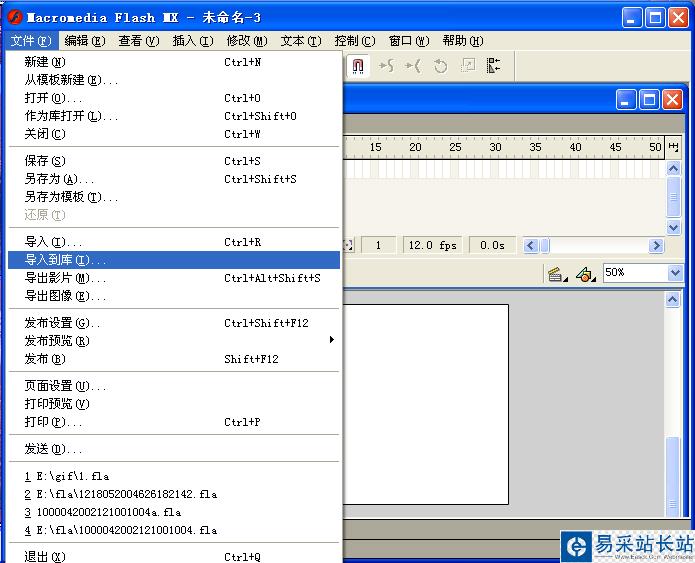Click the 12.0 fps frame rate field
Screen dimensions: 695x563
(x=432, y=245)
